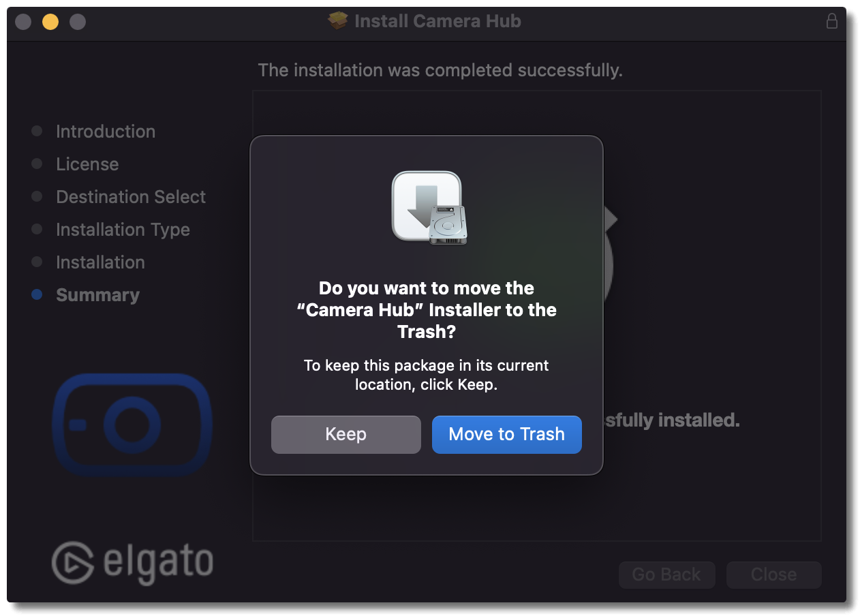860x616 pixels.
Task: Click the Close button at the bottom right
Action: 773,575
